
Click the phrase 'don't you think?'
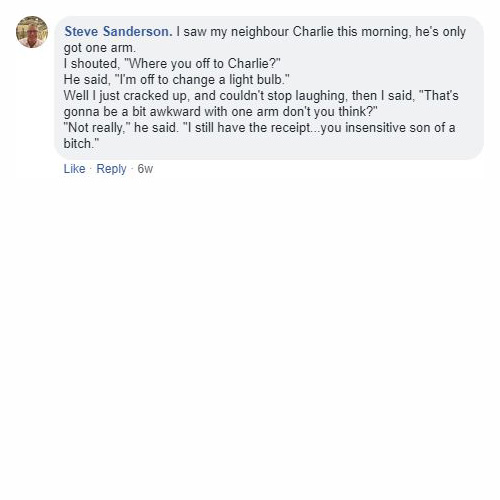(x=330, y=112)
